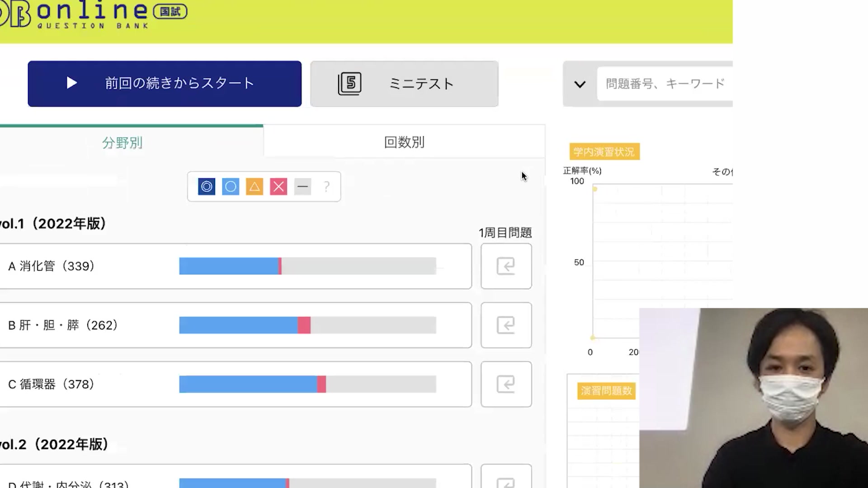
Task: Click the mini test stacked-pages icon
Action: [x=349, y=84]
